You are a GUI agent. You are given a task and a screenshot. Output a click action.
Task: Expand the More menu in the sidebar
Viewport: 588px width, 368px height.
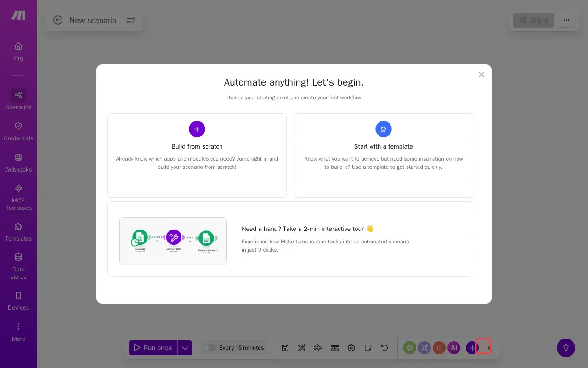click(18, 331)
